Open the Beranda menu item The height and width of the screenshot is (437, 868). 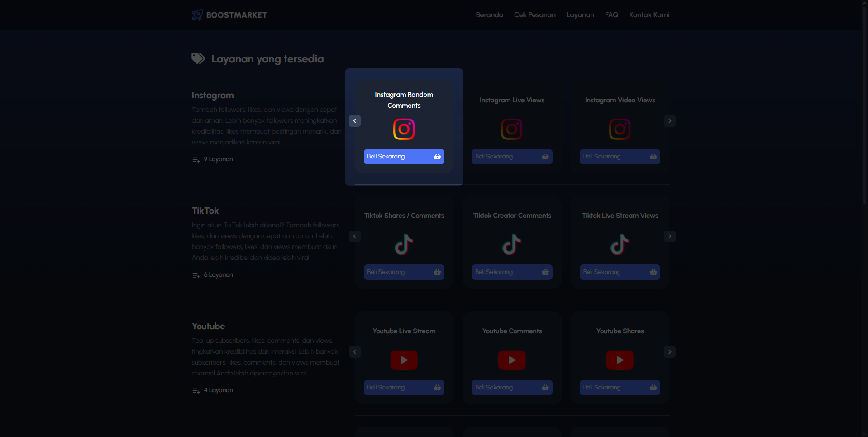click(489, 15)
